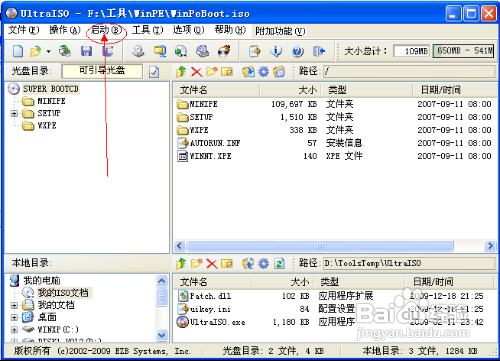Viewport: 500px width, 361px height.
Task: Select WXPE folder in disc tree
Action: [x=47, y=126]
